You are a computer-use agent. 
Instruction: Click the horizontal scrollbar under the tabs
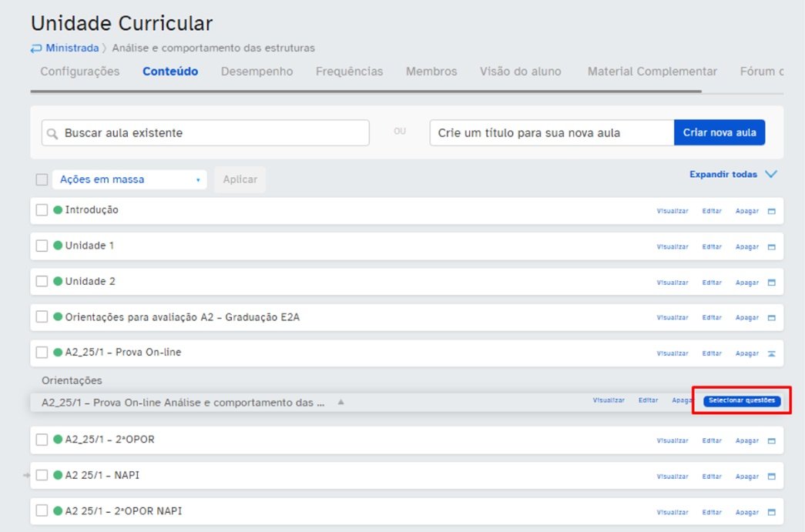[x=366, y=92]
